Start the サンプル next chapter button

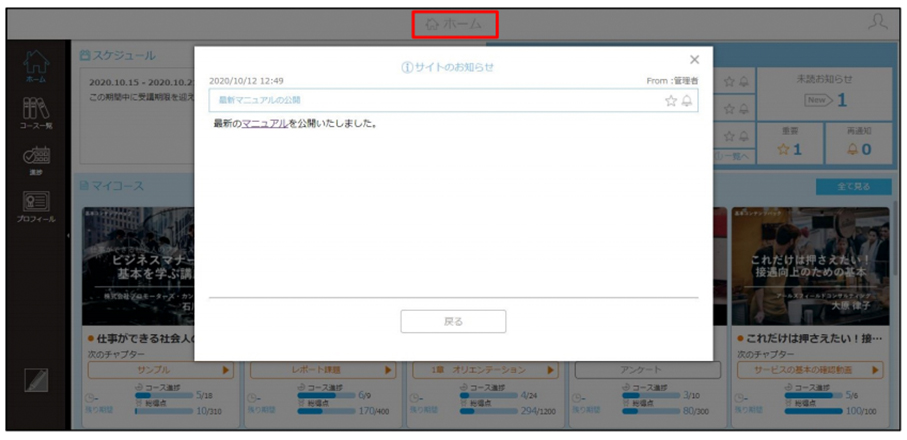click(x=160, y=370)
